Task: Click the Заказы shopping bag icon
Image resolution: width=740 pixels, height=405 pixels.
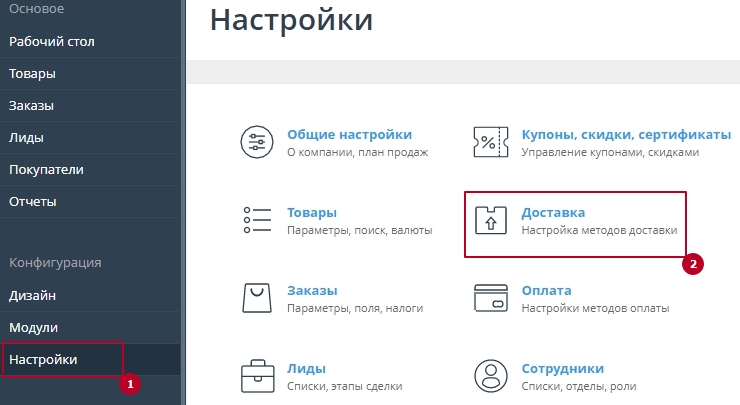Action: [x=257, y=298]
